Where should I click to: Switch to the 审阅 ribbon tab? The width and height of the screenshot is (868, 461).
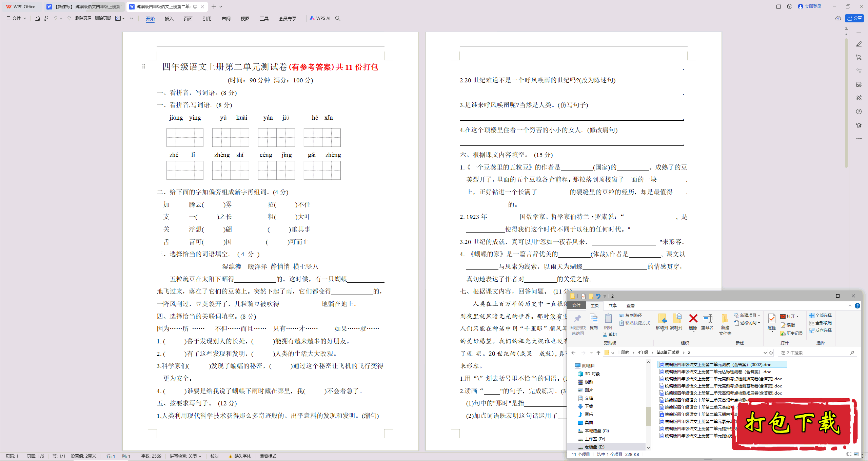226,19
